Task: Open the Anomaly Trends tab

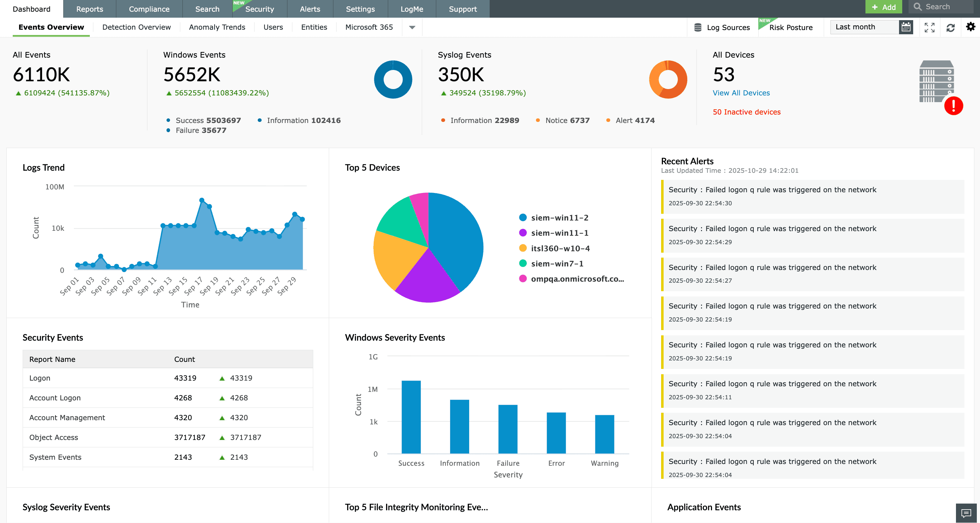Action: coord(217,27)
